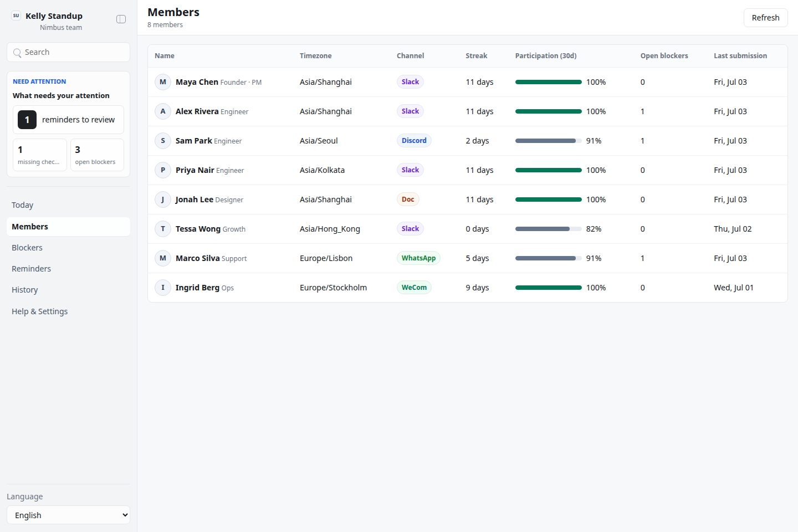798x532 pixels.
Task: Click Jonah Lee's J avatar
Action: [x=163, y=199]
